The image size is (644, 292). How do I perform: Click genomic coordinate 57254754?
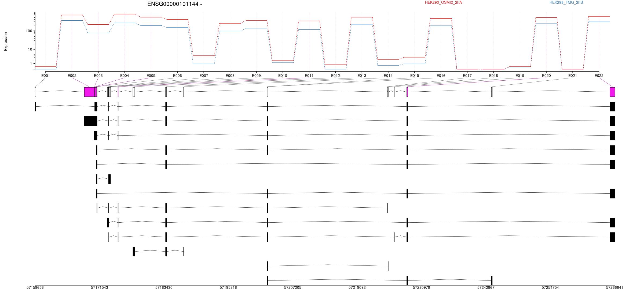coord(550,288)
